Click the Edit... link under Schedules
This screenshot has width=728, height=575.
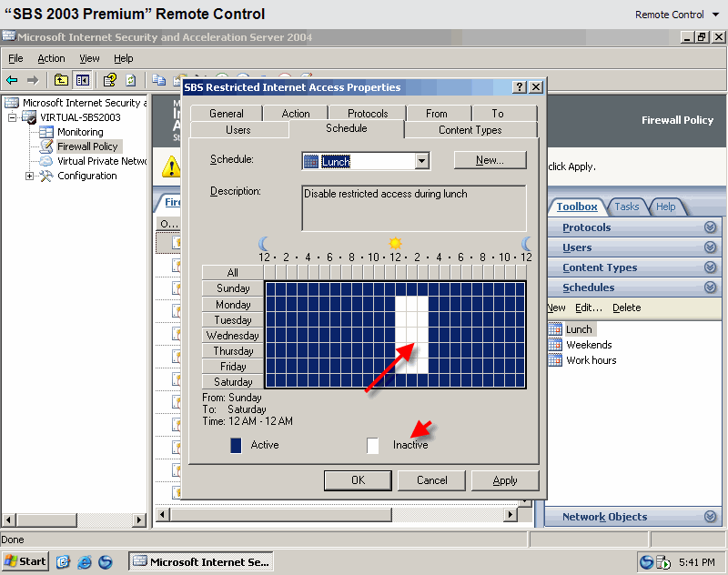coord(588,308)
